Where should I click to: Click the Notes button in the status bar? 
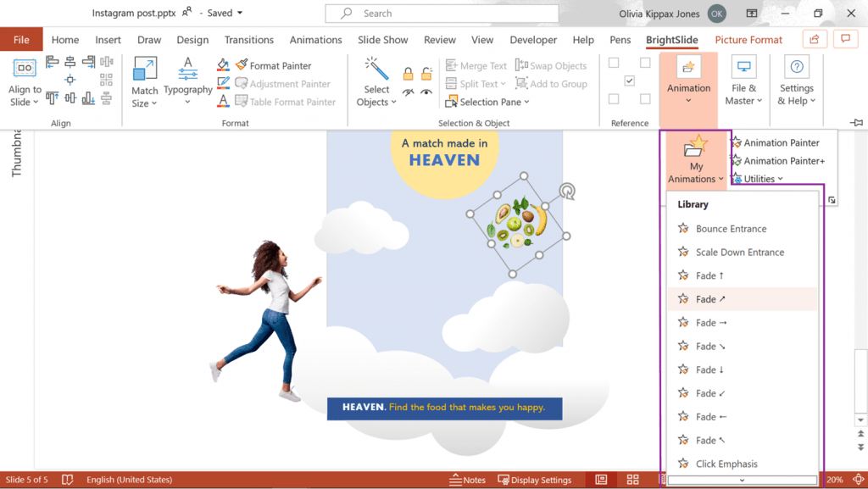click(x=467, y=480)
